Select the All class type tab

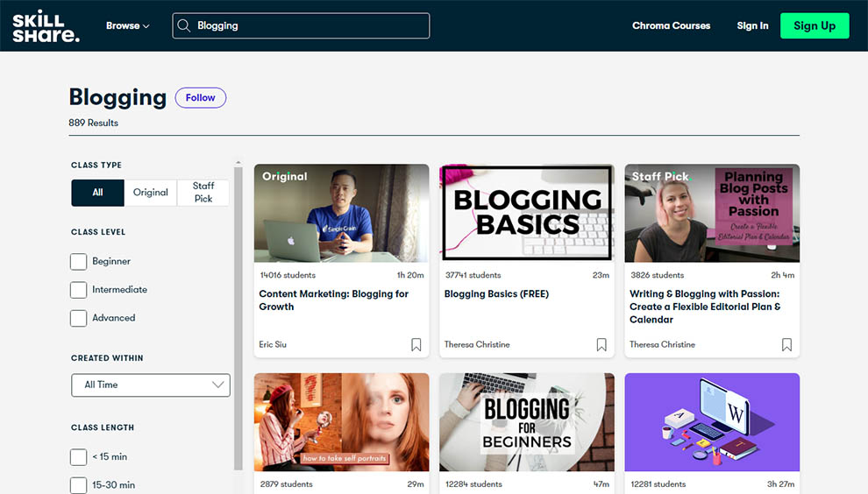tap(97, 193)
